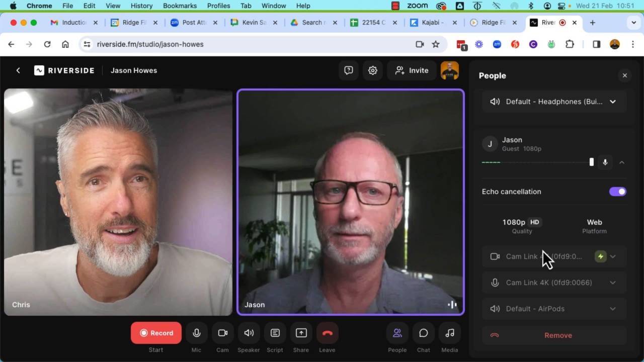644x362 pixels.
Task: Open the Chat panel icon
Action: [x=423, y=332]
